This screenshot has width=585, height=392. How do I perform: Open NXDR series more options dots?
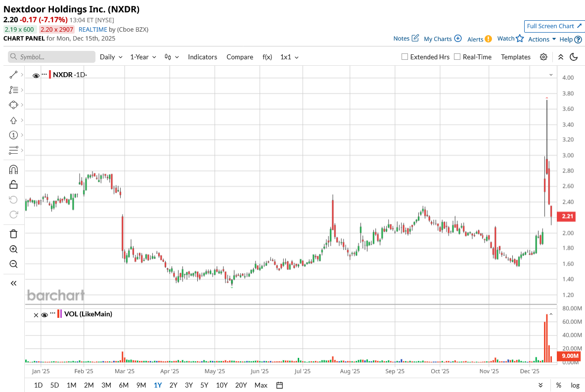(x=44, y=74)
